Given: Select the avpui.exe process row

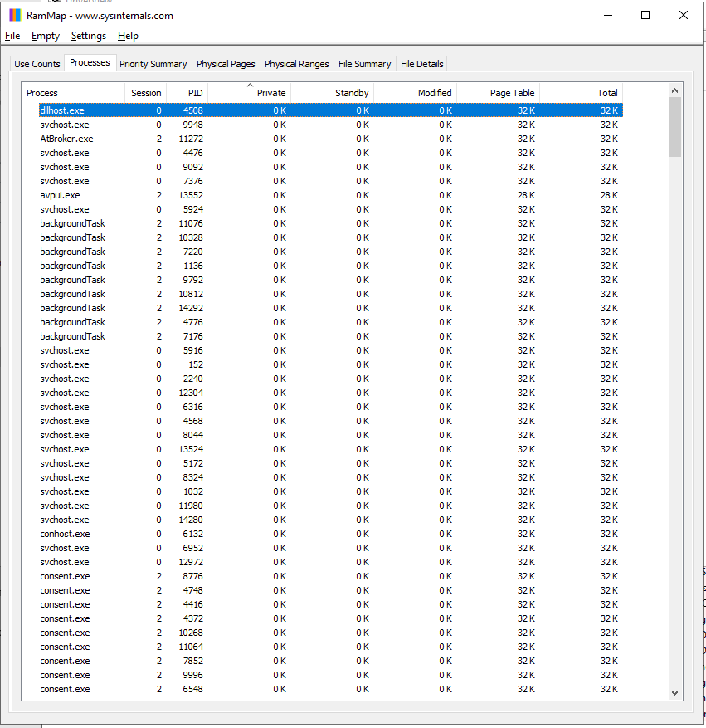Looking at the screenshot, I should pos(60,195).
